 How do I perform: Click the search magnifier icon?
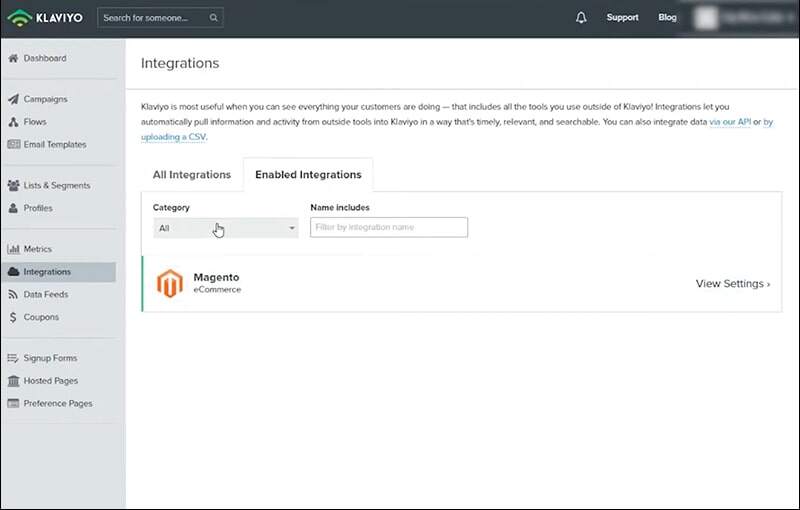[x=214, y=18]
